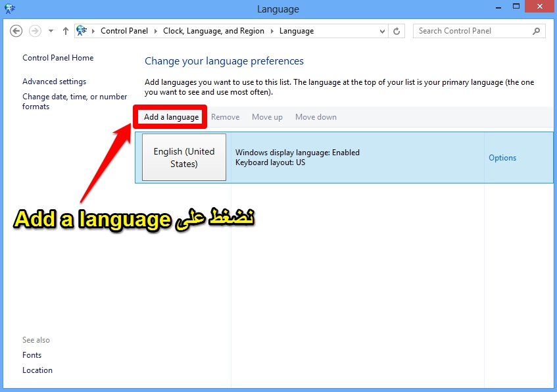This screenshot has width=557, height=392.
Task: Minimize the Language window
Action: point(498,7)
